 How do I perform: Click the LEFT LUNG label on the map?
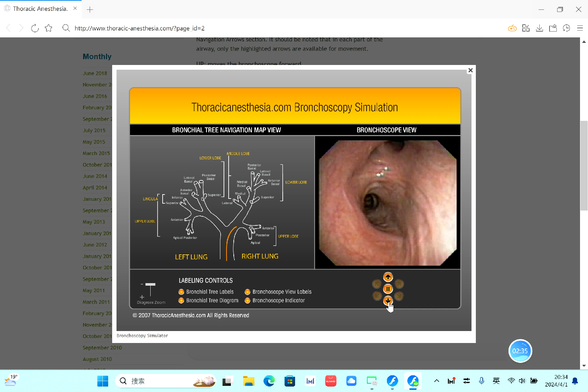(191, 257)
